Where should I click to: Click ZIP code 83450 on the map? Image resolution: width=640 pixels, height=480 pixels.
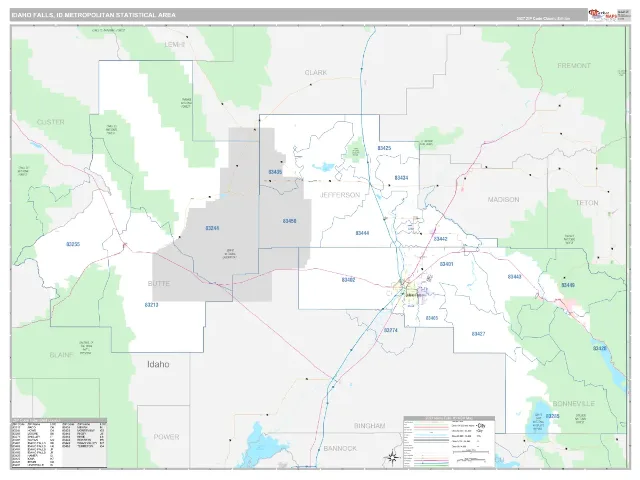(x=289, y=221)
